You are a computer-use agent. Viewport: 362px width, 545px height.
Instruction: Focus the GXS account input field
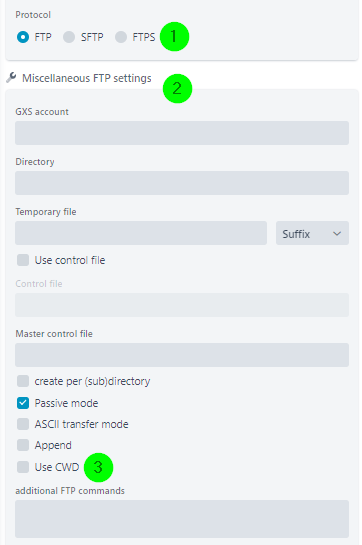[x=182, y=133]
